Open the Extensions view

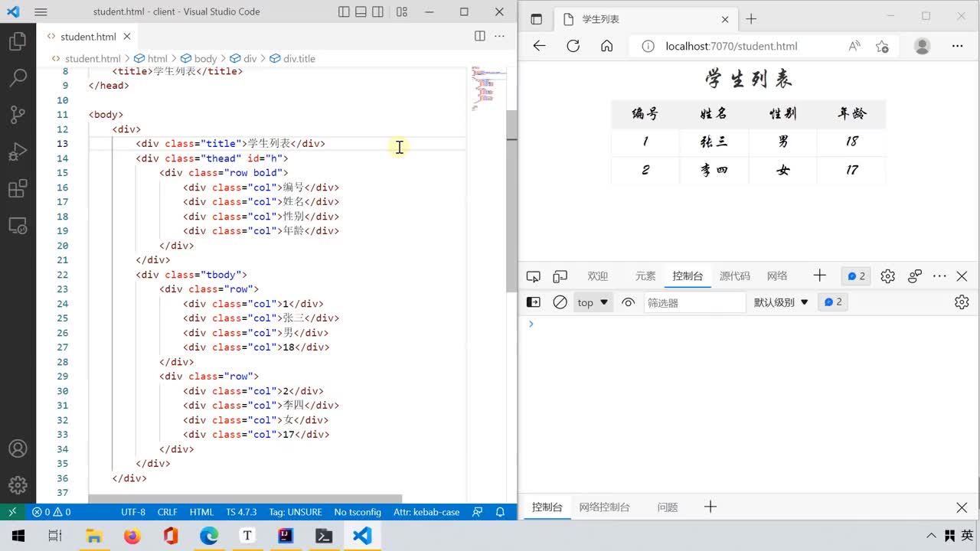(x=18, y=188)
